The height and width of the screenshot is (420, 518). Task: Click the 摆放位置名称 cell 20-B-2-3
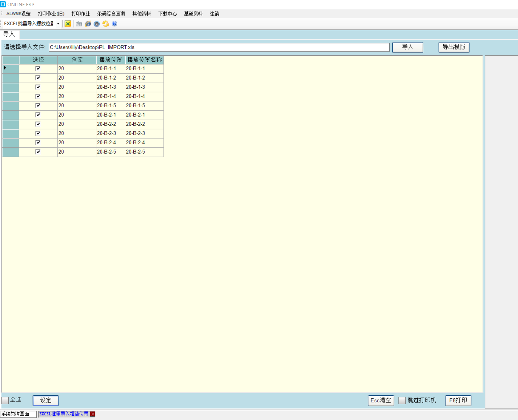[144, 133]
